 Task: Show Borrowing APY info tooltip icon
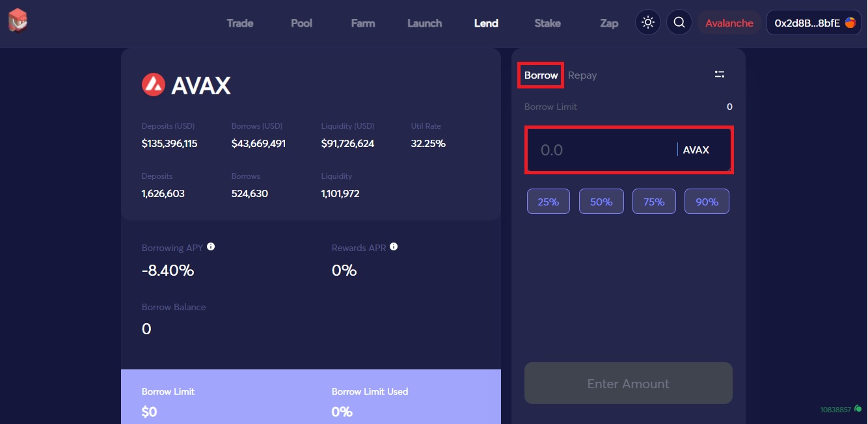(x=211, y=247)
